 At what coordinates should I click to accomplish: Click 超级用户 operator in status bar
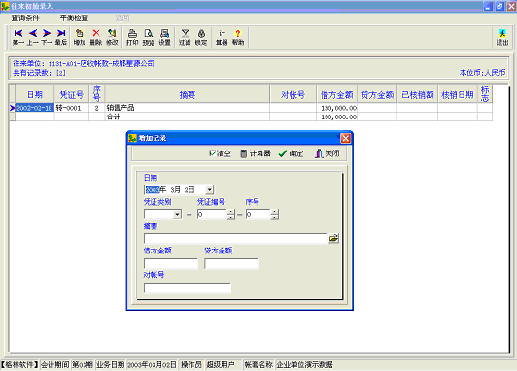221,365
